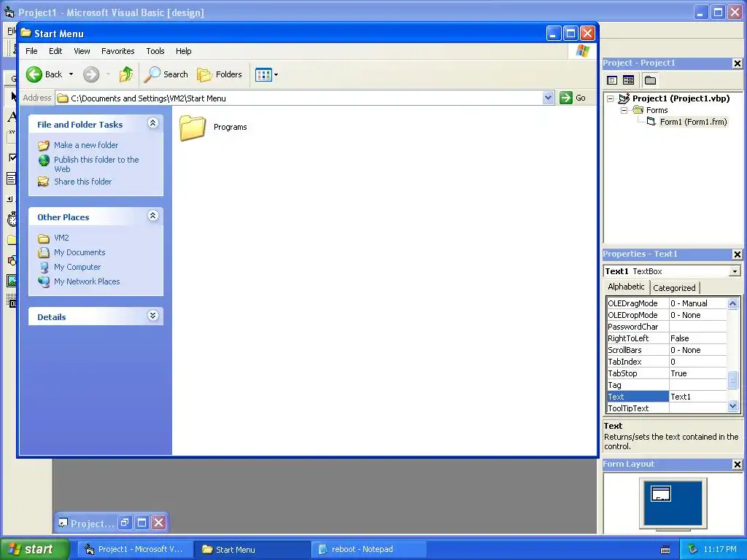Image resolution: width=747 pixels, height=560 pixels.
Task: Maximize the minimized Project form window
Action: tap(142, 522)
